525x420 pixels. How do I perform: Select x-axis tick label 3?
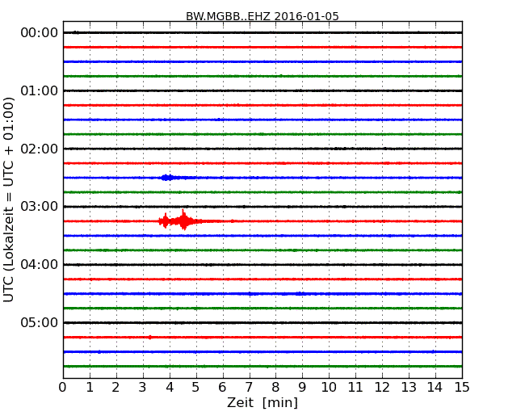coord(143,388)
